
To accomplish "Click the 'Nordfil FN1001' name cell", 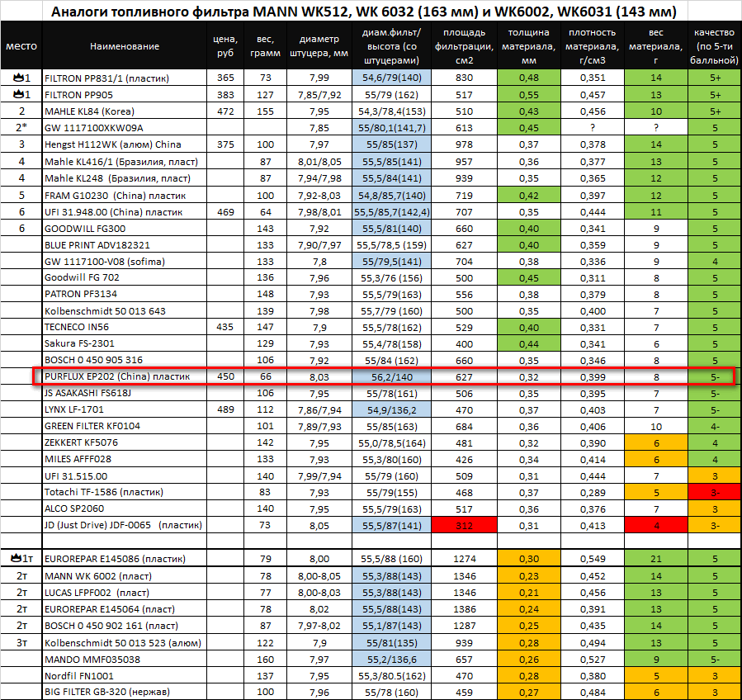I will [125, 676].
